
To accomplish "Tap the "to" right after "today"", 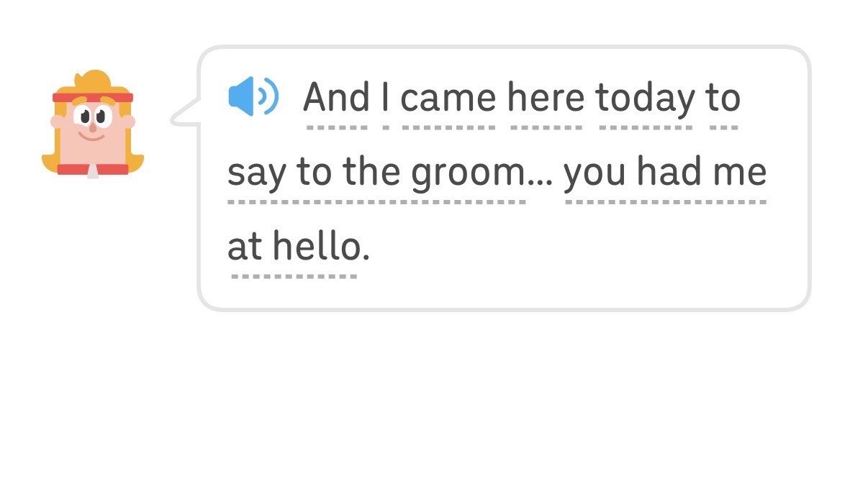I will click(723, 98).
